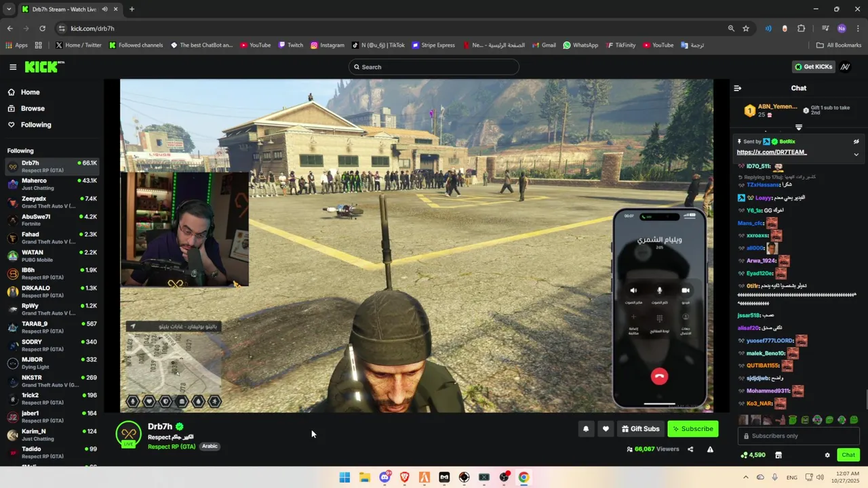Show hidden system tray icons

point(745,477)
